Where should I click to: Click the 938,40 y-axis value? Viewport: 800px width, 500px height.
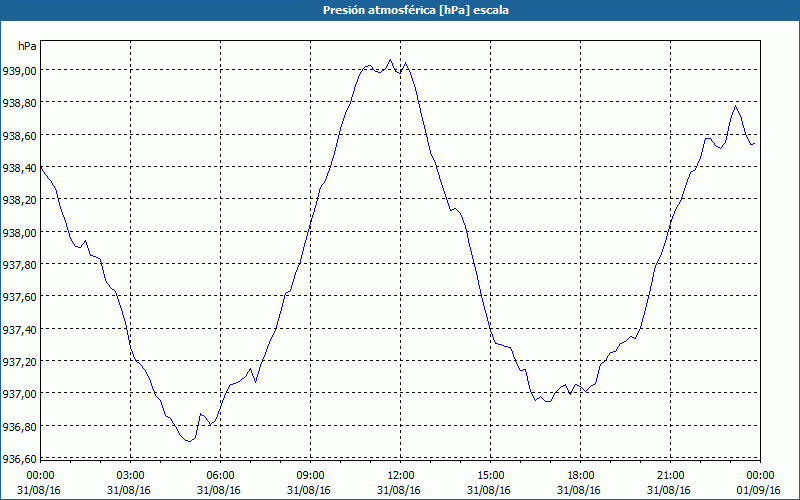coord(19,168)
